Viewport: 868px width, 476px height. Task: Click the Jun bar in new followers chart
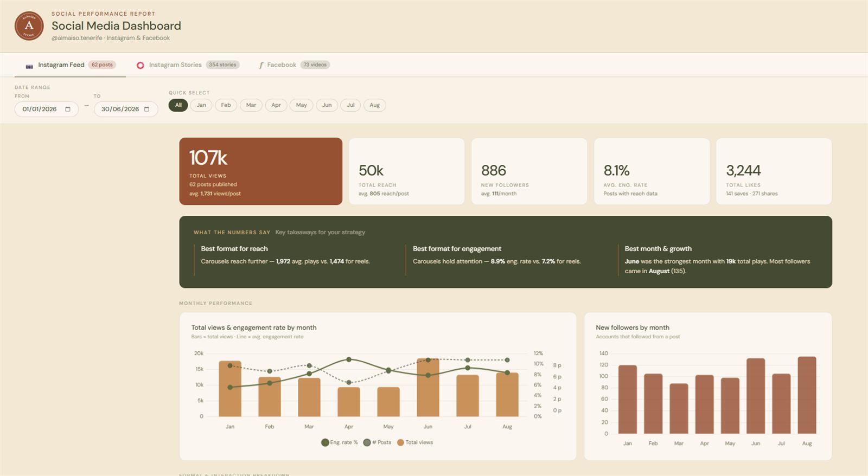tap(756, 396)
